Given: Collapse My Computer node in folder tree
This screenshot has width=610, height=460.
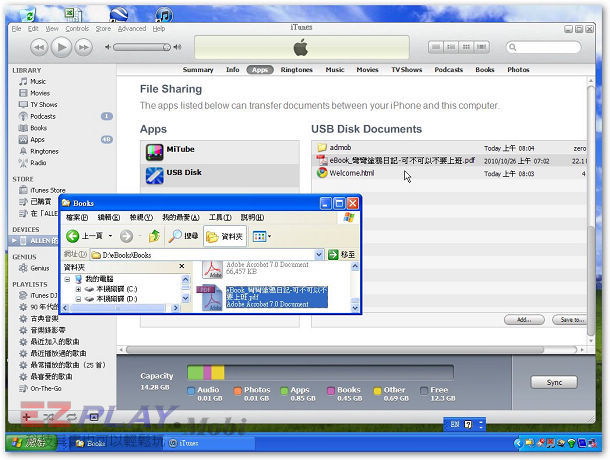Looking at the screenshot, I should (67, 279).
